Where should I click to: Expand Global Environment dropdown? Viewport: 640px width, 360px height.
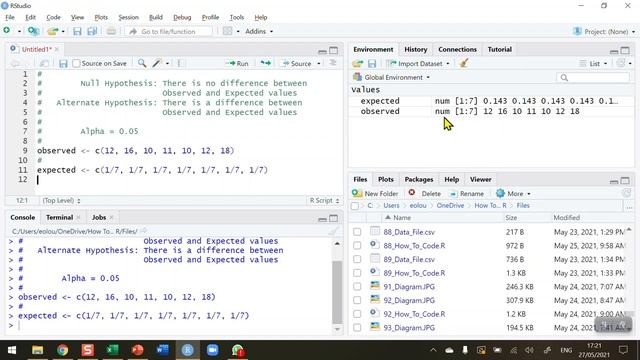click(x=392, y=77)
